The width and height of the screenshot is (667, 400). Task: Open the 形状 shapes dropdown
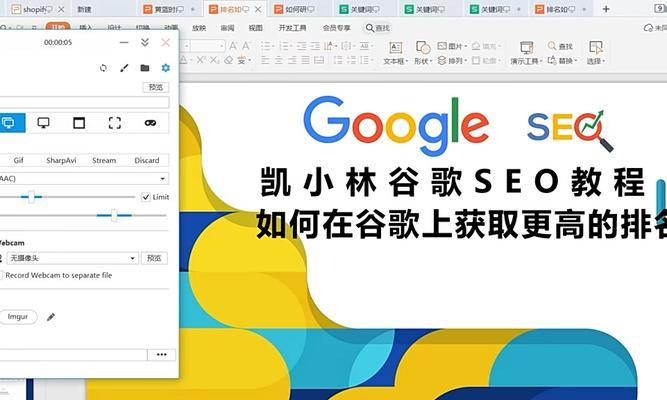click(x=423, y=53)
